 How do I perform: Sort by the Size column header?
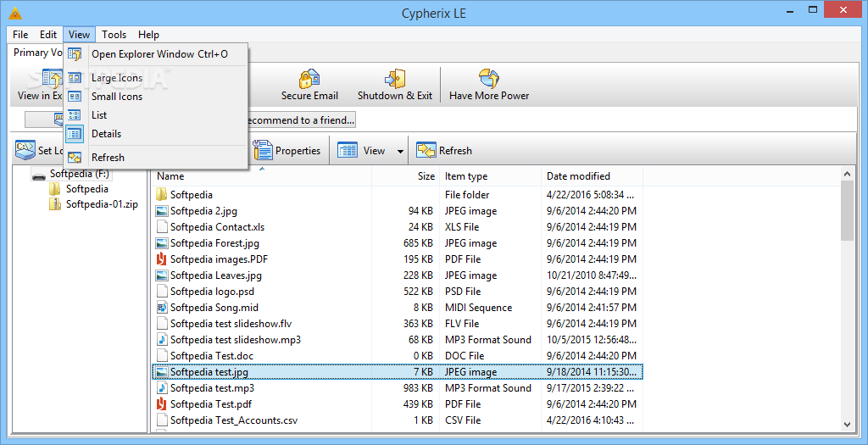(x=404, y=176)
